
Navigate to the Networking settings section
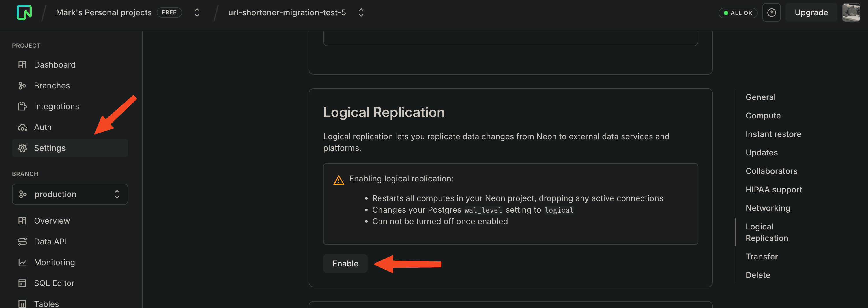click(768, 208)
